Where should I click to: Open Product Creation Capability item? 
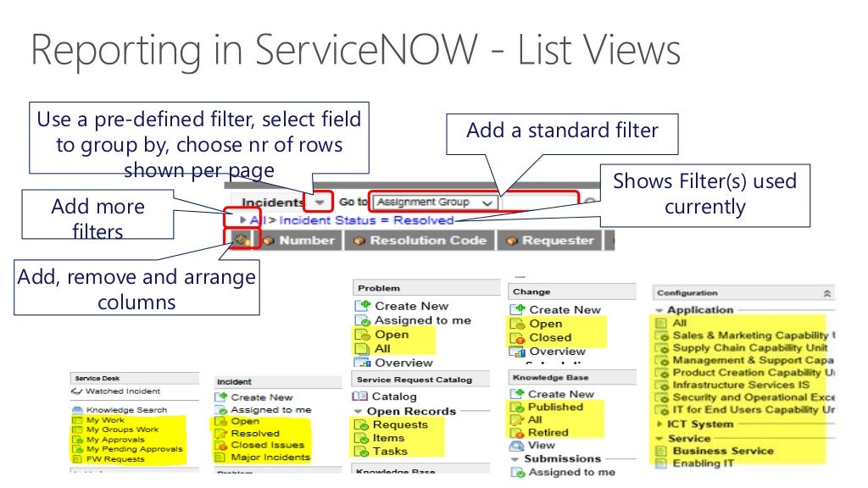coord(754,373)
